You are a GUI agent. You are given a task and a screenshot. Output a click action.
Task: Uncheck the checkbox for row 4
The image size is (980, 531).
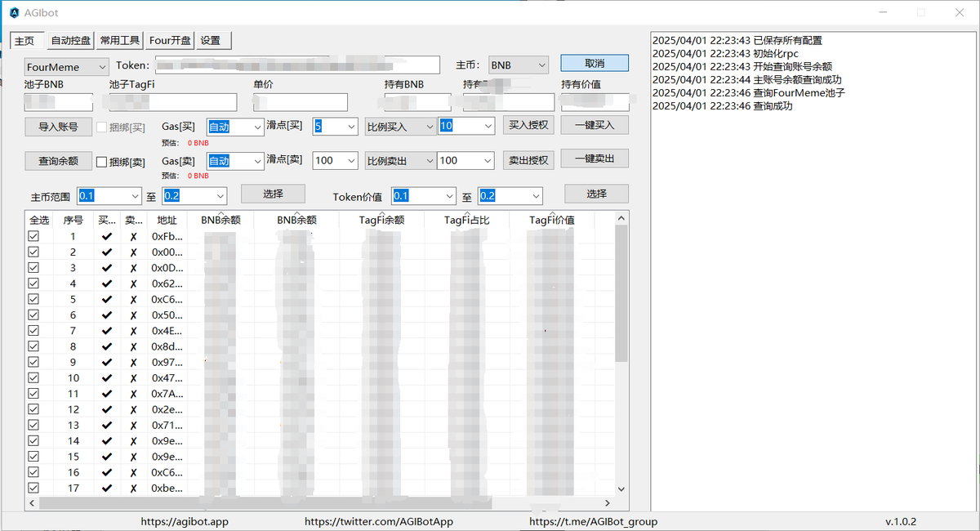pyautogui.click(x=33, y=283)
